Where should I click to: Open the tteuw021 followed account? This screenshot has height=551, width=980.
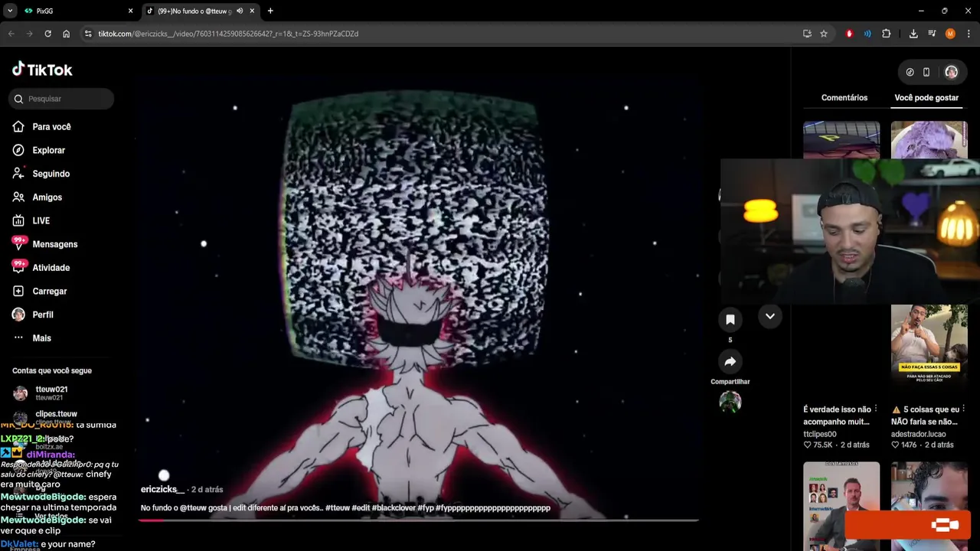(51, 393)
